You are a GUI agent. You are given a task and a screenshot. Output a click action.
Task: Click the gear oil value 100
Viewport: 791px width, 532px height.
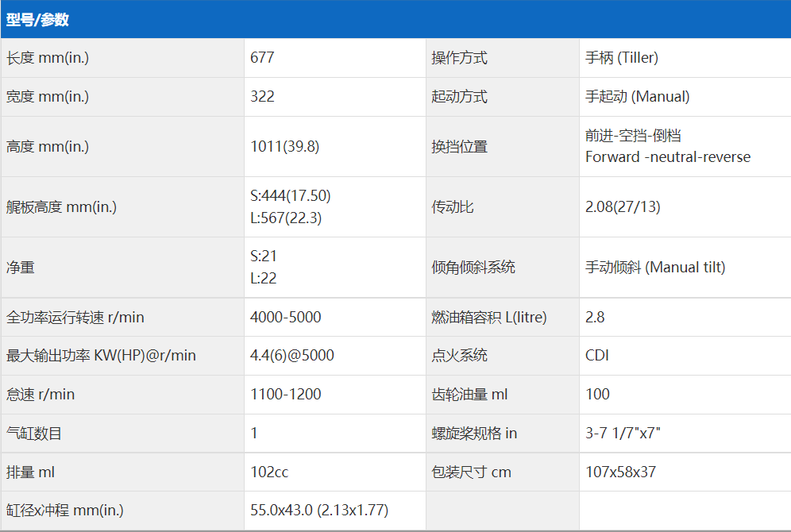(598, 394)
